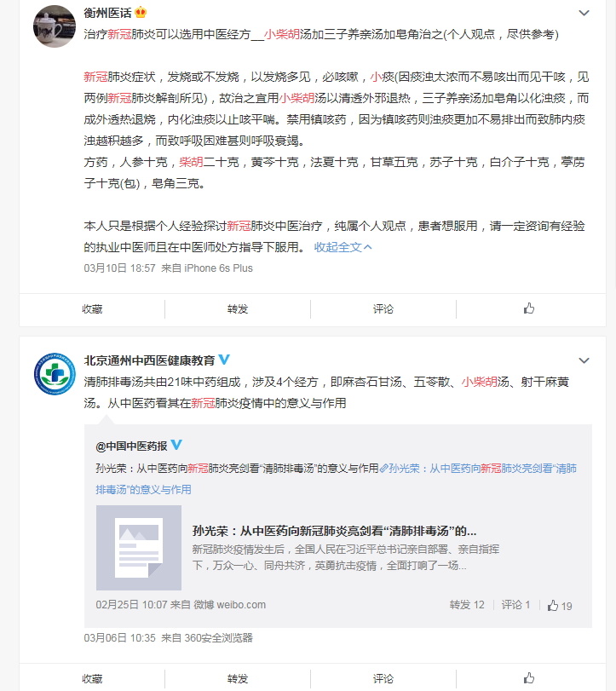Viewport: 616px width, 691px height.
Task: Collapse post with 收起全文
Action: 343,247
